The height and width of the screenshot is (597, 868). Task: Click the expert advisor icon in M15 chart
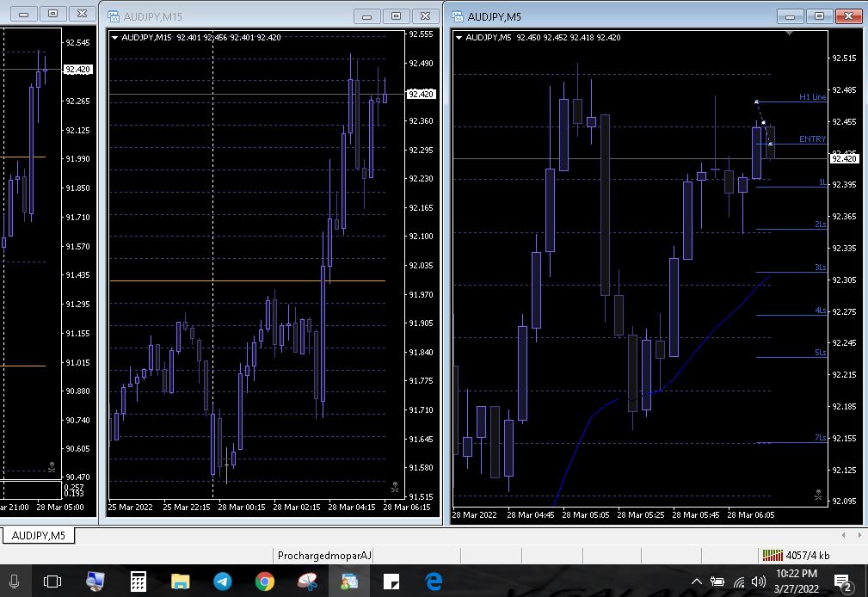pos(395,487)
